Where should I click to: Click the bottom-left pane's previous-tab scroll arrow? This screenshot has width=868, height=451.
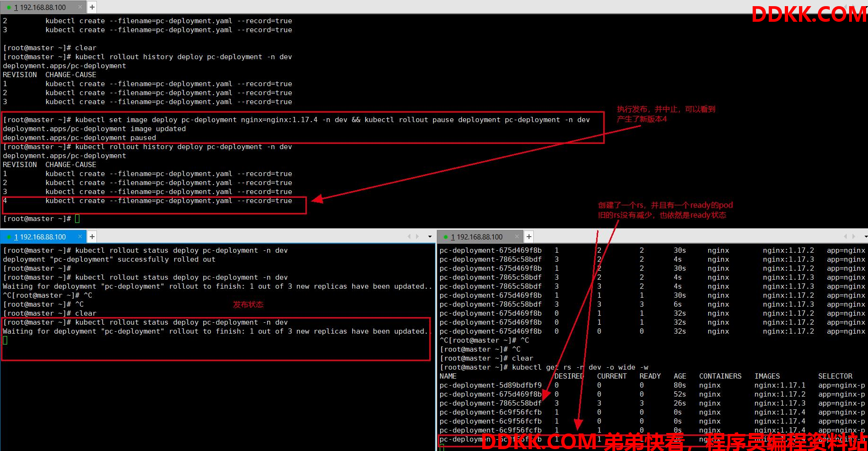point(409,237)
